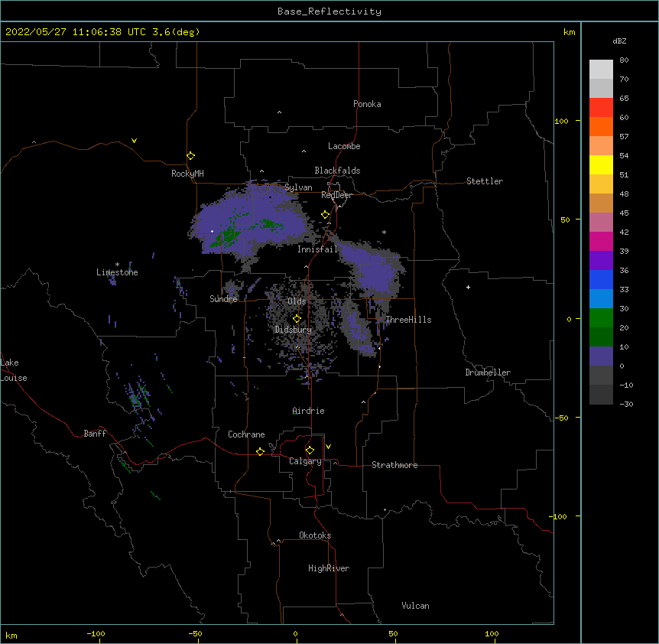This screenshot has height=644, width=659.
Task: Click the dBZ legend heading
Action: click(x=619, y=41)
